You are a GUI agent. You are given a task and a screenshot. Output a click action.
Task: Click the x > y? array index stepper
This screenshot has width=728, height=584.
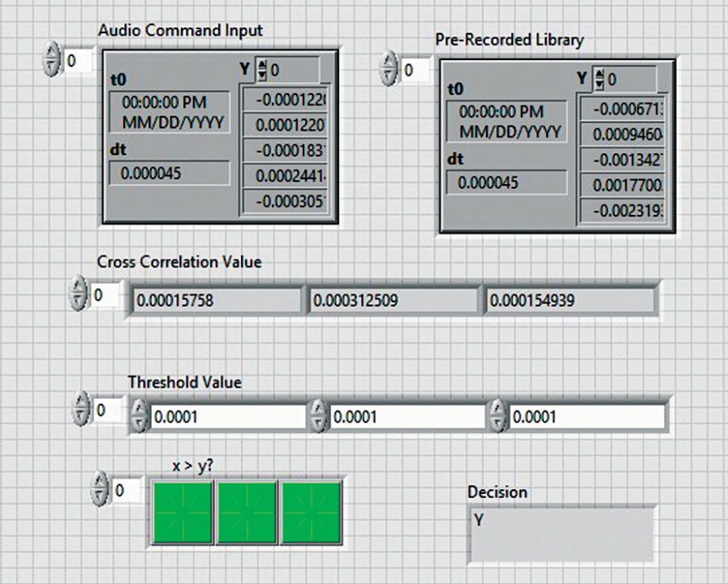click(x=101, y=491)
